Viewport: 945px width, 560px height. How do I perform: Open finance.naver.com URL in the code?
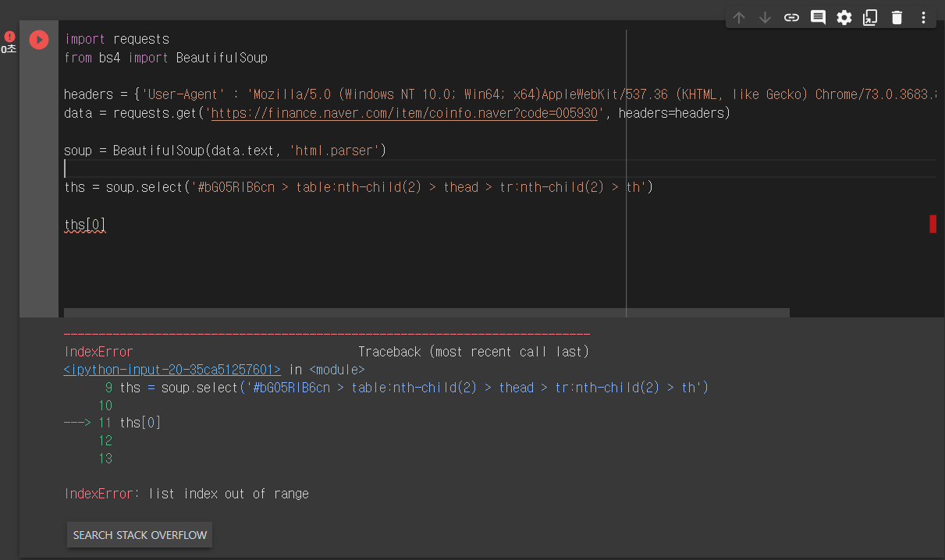point(404,113)
